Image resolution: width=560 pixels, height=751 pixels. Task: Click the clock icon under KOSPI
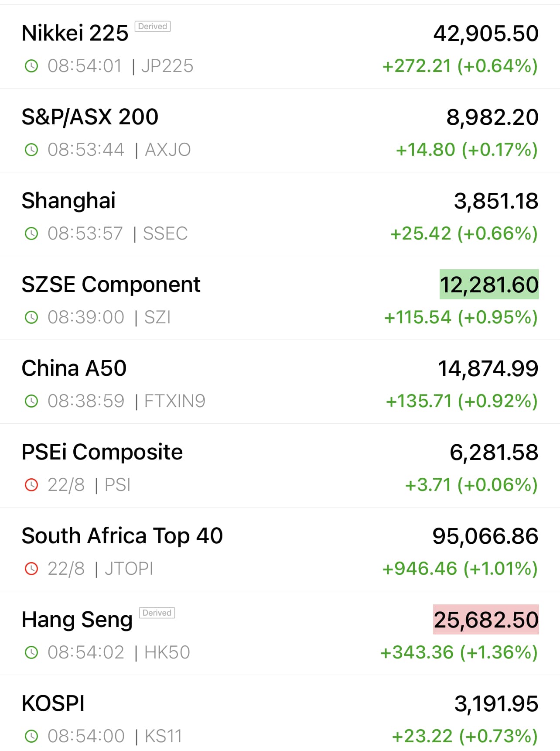coord(31,736)
